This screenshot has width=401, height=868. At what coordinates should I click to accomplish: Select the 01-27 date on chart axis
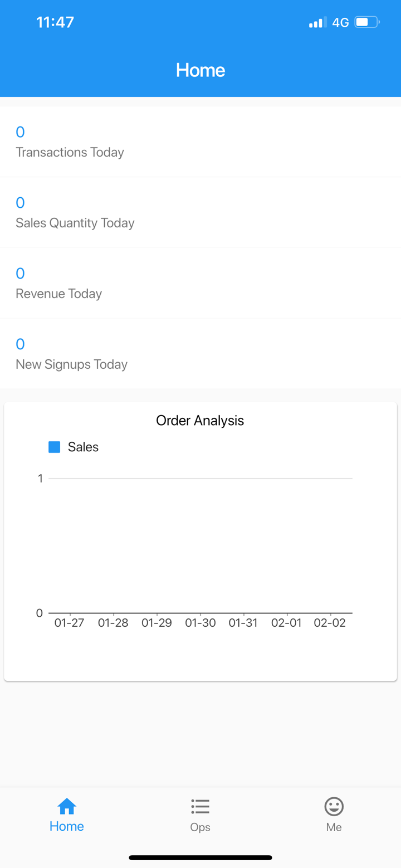coord(69,623)
